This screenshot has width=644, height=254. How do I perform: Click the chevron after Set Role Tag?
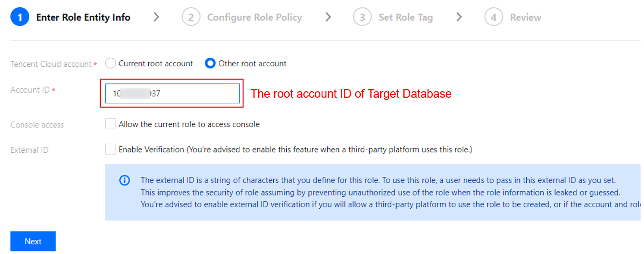pyautogui.click(x=459, y=17)
